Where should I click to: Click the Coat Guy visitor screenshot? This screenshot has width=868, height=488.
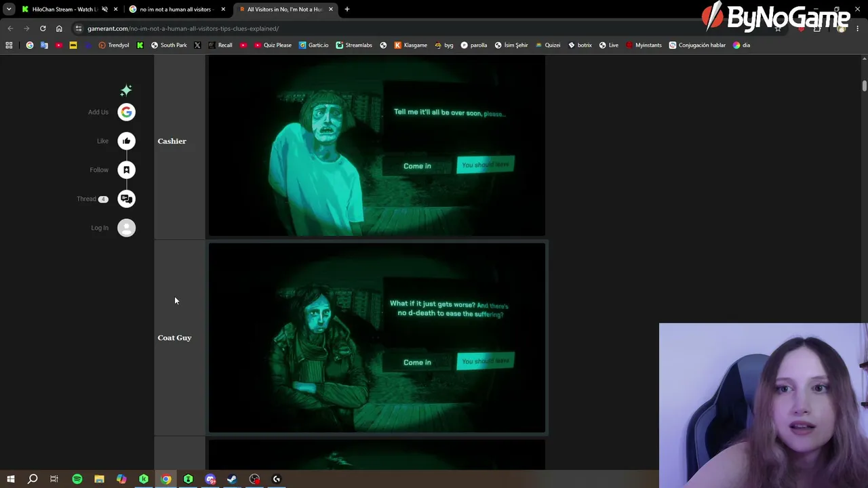(376, 338)
